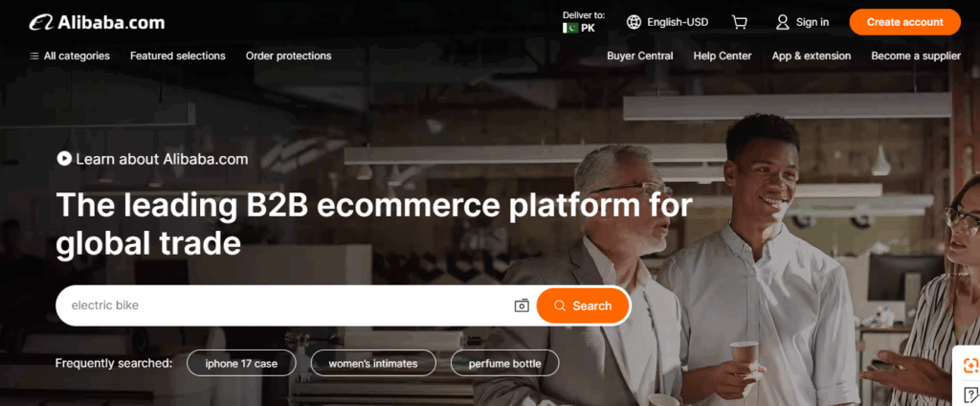Go to Buyer Central
Screen dimensions: 980x406
pos(640,56)
